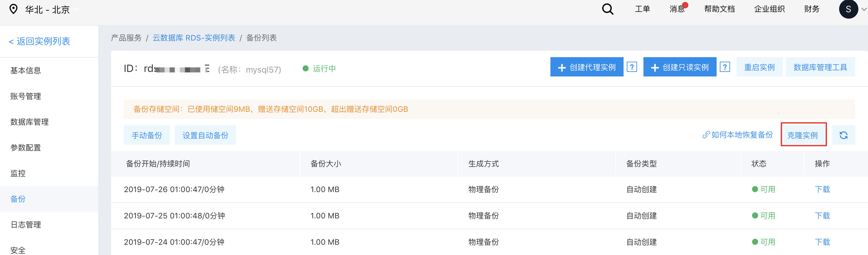Download the 2019-07-24 backup
This screenshot has height=255, width=868.
(822, 242)
